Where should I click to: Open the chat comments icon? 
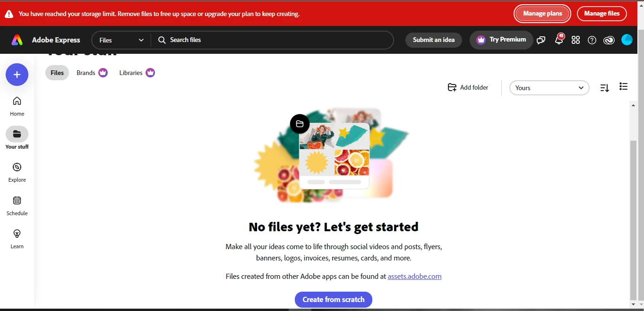tap(541, 40)
